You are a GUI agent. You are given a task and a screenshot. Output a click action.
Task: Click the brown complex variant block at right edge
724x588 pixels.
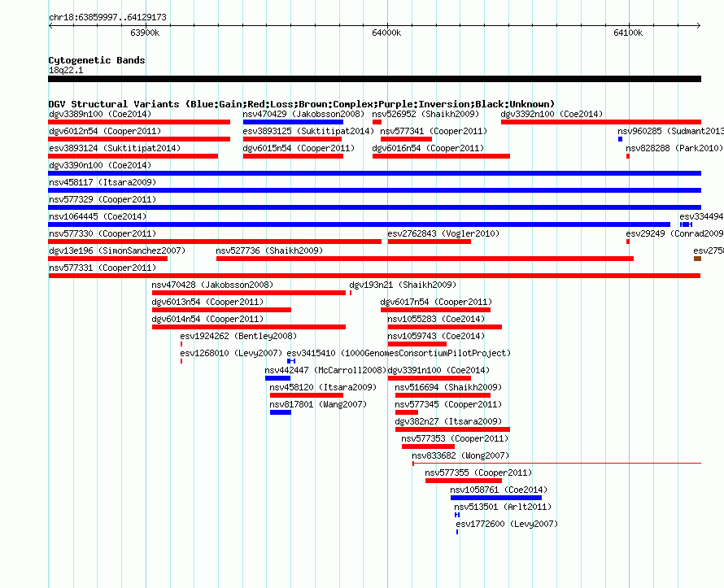(x=697, y=259)
